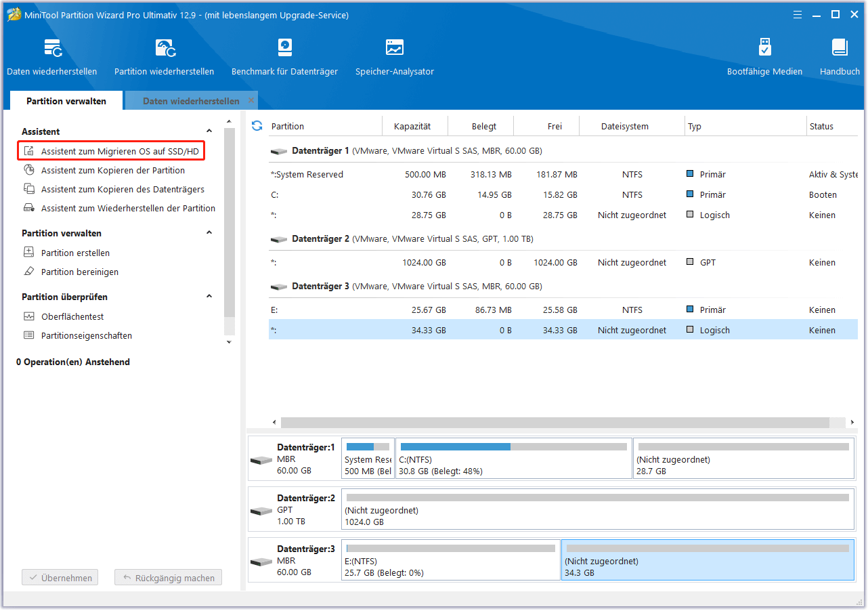Click the Partition bereinigen icon

click(x=28, y=272)
